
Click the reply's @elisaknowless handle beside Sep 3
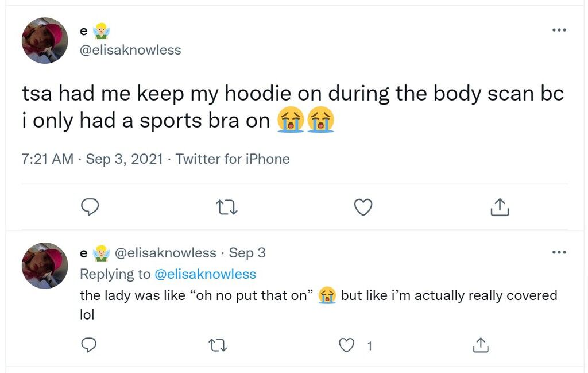[x=165, y=253]
